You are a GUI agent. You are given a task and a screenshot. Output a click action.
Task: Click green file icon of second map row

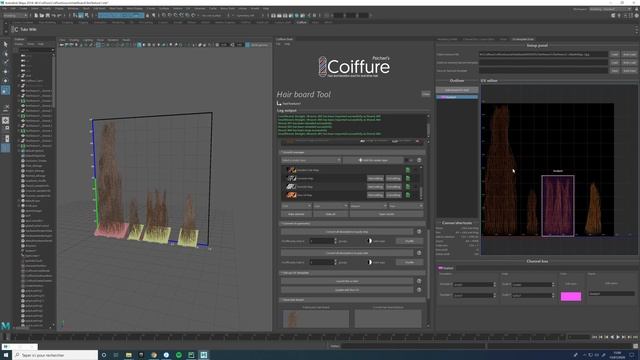[407, 178]
